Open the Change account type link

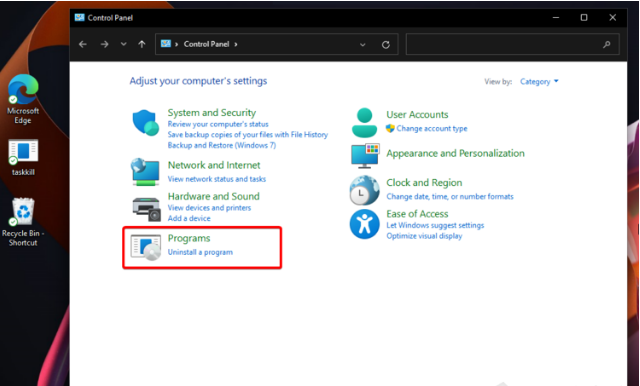[x=432, y=129]
